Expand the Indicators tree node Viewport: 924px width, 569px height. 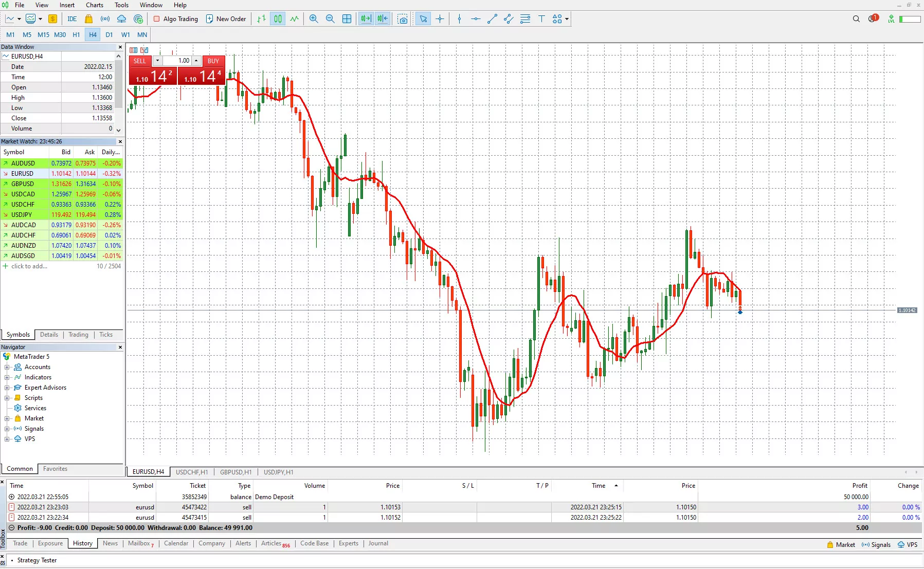coord(7,377)
